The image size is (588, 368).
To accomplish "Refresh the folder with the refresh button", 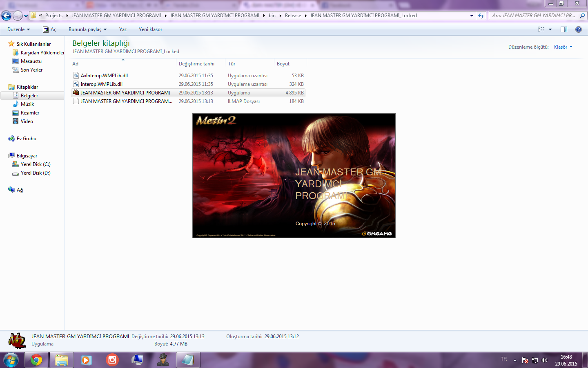I will pos(481,16).
